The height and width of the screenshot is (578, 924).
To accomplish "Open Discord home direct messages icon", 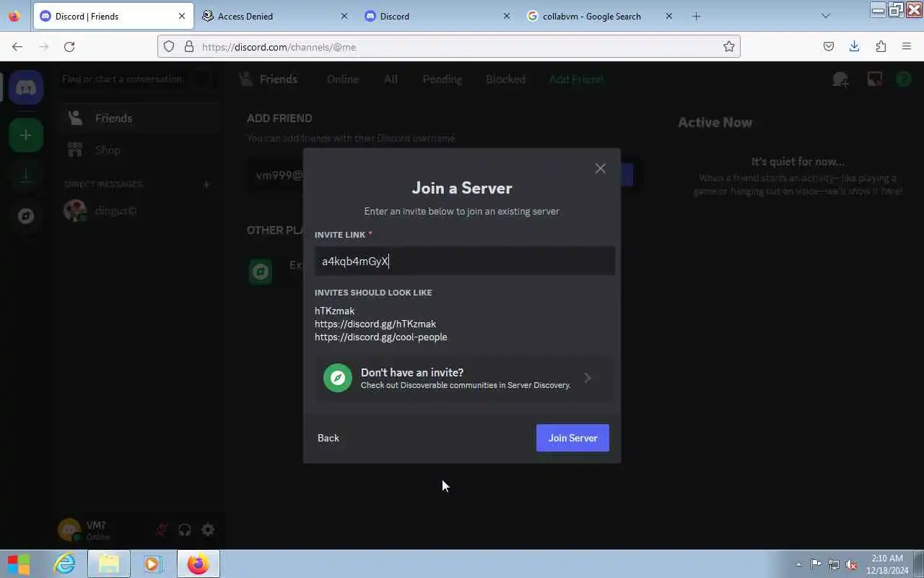I will [26, 87].
